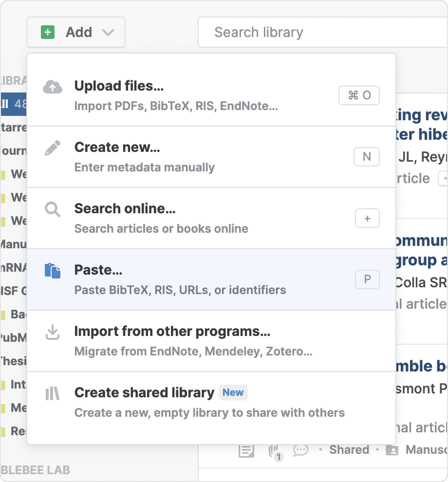
Task: Click the Search online magnifier icon
Action: click(x=53, y=210)
